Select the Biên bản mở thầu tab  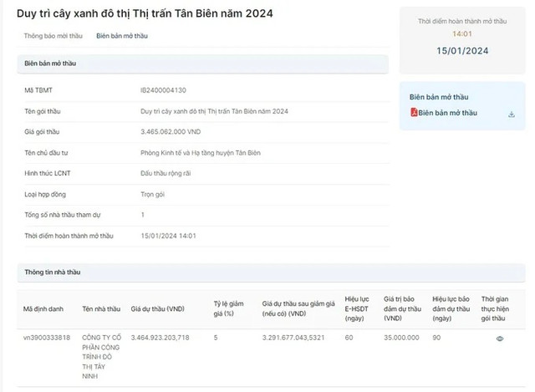click(x=122, y=36)
